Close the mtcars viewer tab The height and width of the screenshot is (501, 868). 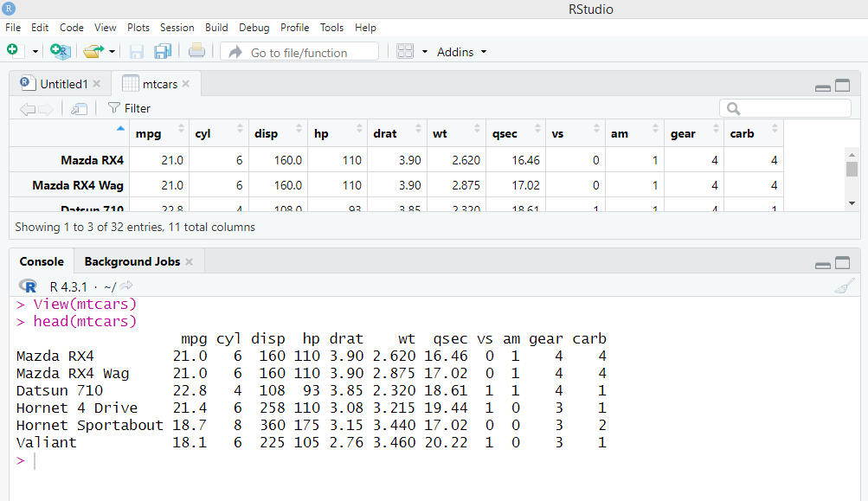point(187,84)
